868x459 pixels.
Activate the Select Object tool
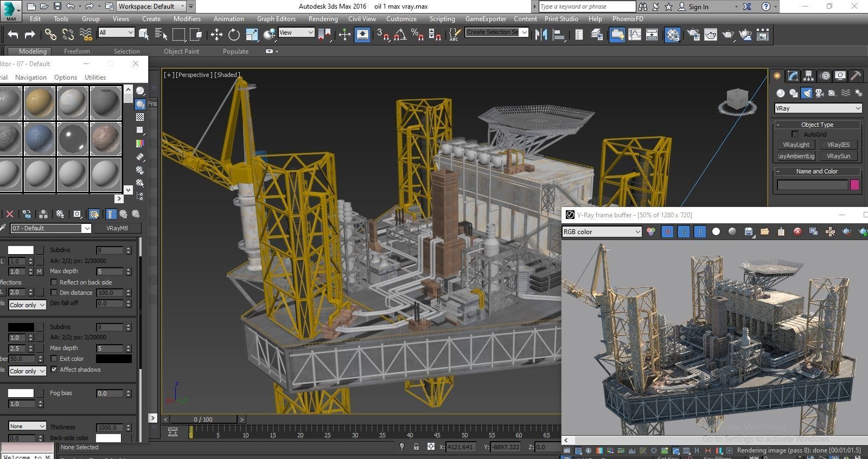pos(144,35)
